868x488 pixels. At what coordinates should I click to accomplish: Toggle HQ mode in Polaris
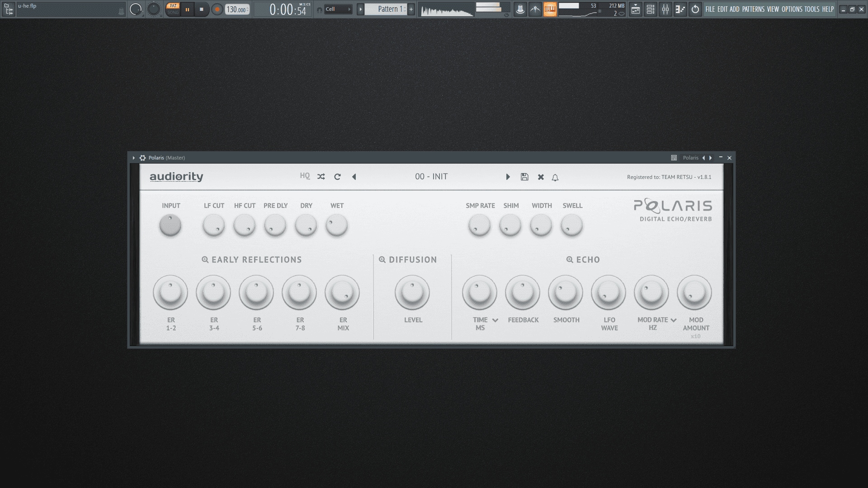(x=305, y=176)
